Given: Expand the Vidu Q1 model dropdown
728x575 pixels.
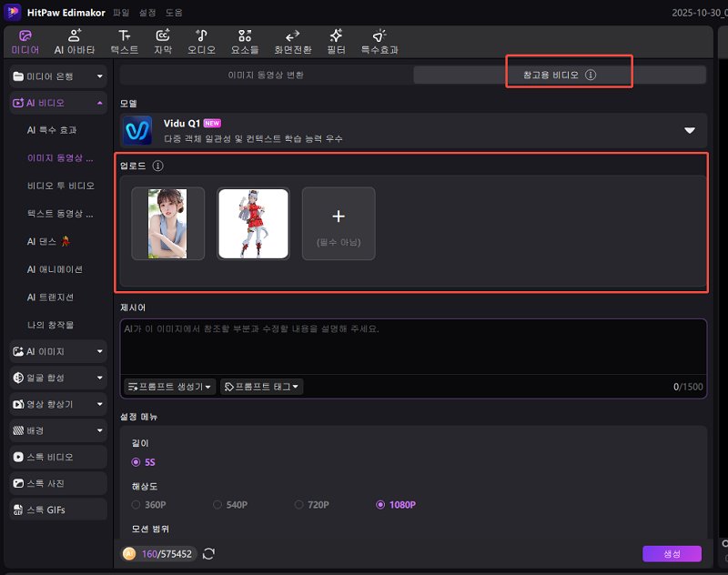Looking at the screenshot, I should pyautogui.click(x=690, y=128).
